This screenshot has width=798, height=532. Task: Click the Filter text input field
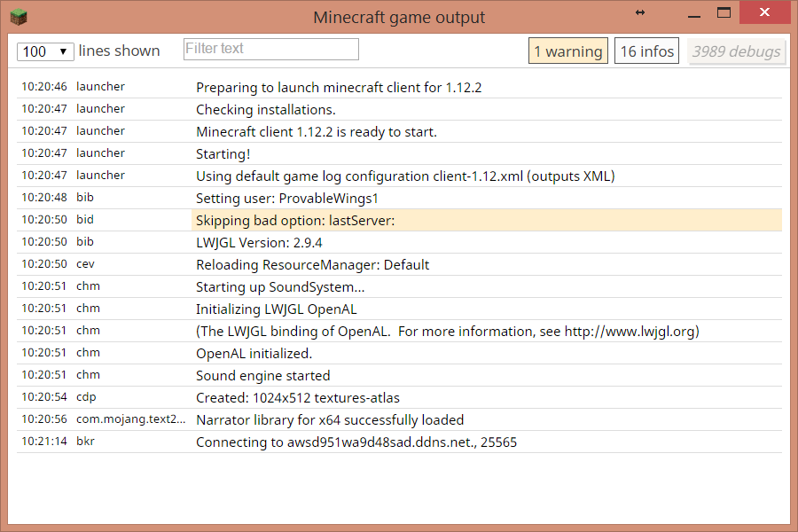pos(270,49)
